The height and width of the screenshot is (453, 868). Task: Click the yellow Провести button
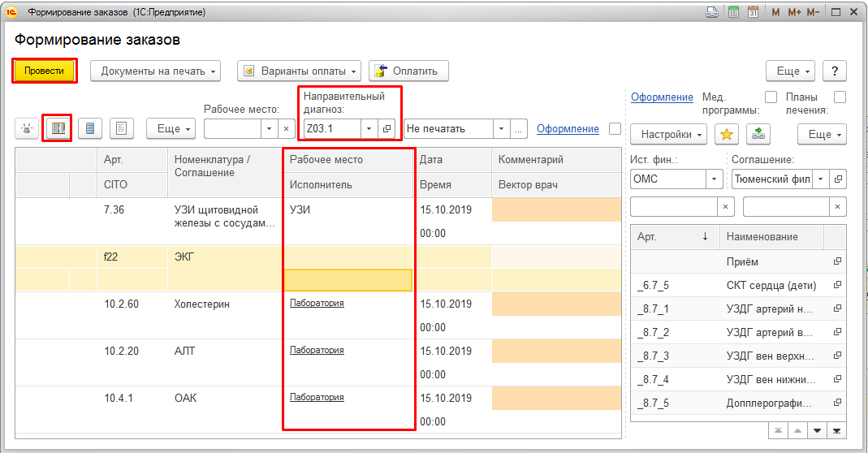point(44,71)
